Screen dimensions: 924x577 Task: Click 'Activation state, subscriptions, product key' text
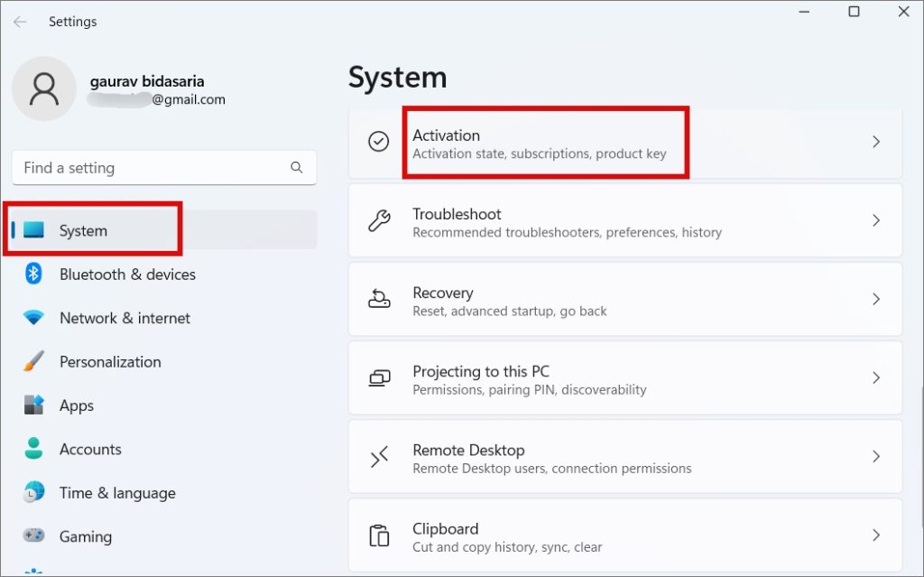[540, 154]
